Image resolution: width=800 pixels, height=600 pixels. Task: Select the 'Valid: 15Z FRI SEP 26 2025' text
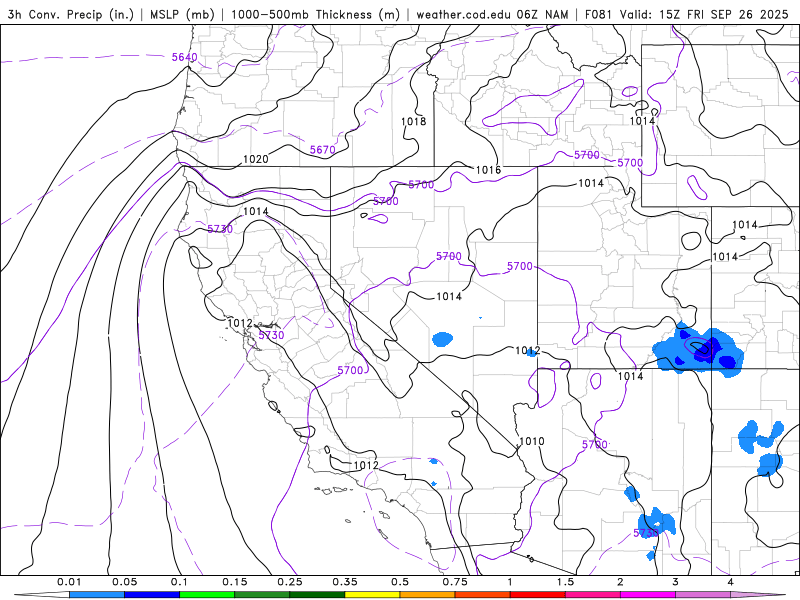pyautogui.click(x=705, y=15)
